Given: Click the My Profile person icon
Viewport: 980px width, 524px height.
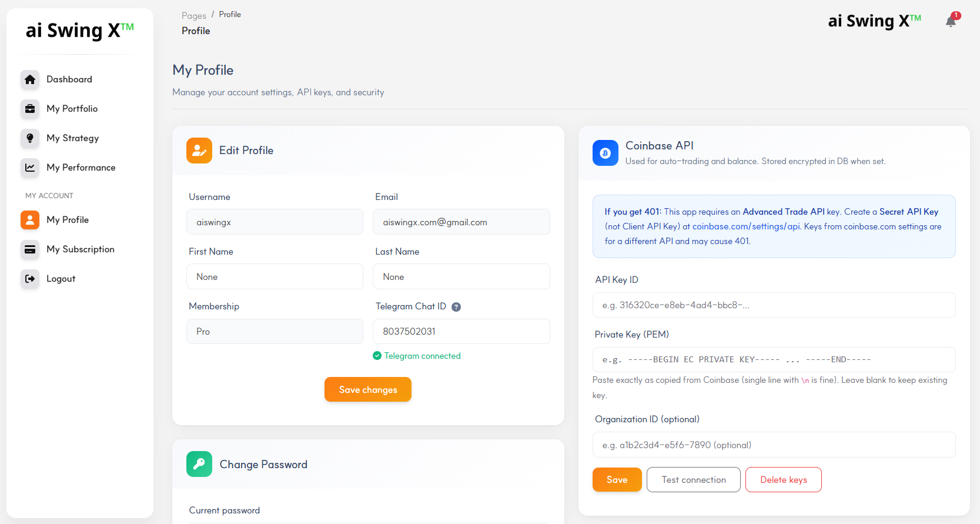Looking at the screenshot, I should coord(30,219).
